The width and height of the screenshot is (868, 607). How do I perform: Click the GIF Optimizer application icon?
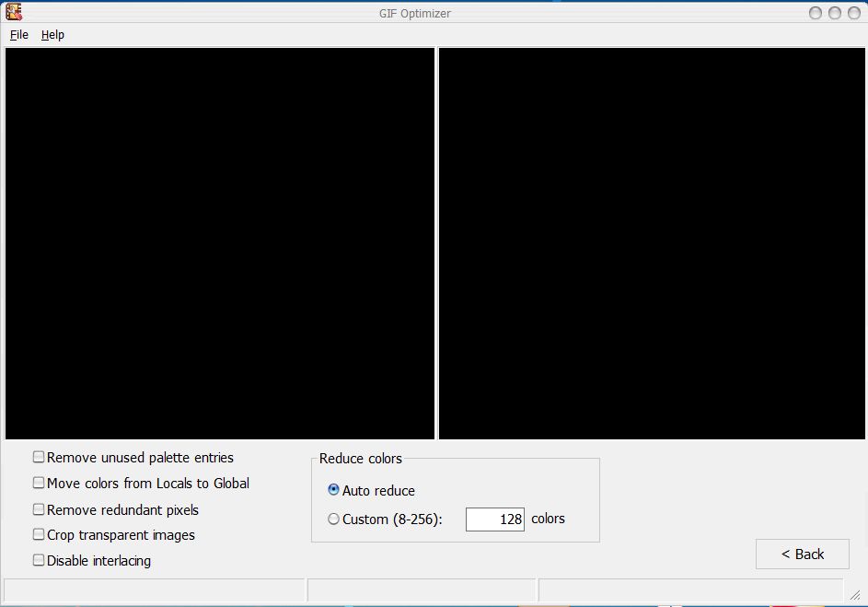(13, 12)
